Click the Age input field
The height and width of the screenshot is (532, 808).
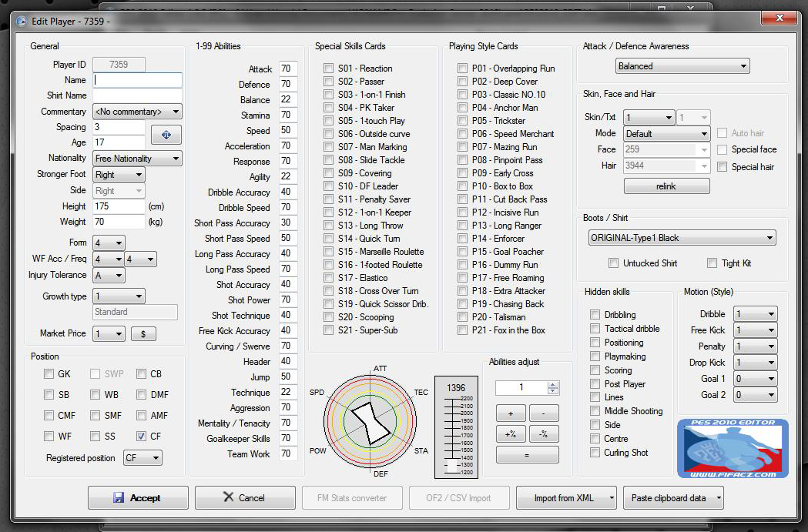(x=119, y=142)
